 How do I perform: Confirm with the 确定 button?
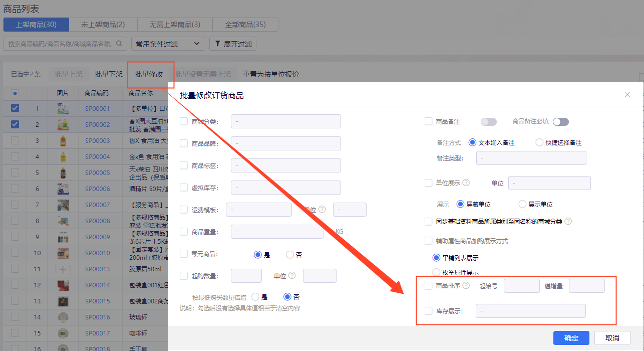click(x=571, y=338)
